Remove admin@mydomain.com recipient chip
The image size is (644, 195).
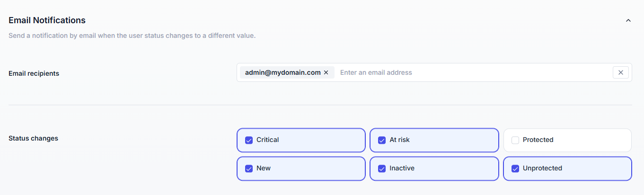(x=326, y=72)
